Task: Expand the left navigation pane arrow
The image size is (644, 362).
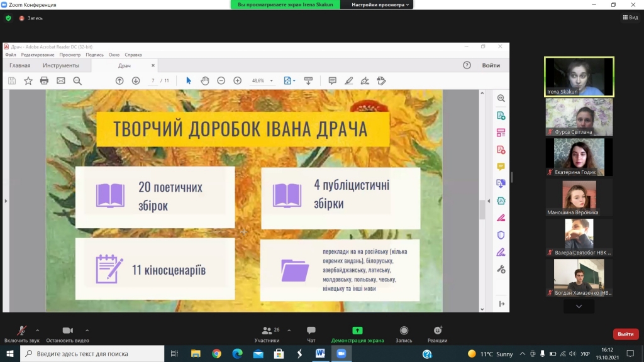Action: click(x=6, y=200)
